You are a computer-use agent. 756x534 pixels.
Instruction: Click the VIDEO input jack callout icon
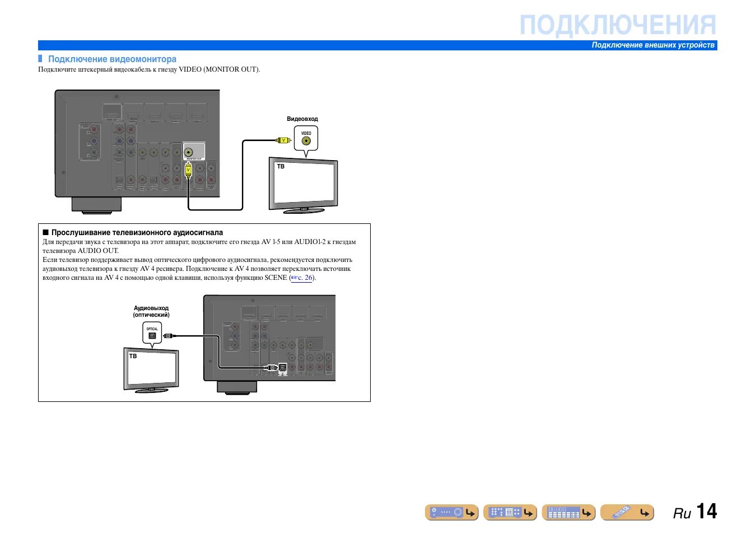coord(306,138)
